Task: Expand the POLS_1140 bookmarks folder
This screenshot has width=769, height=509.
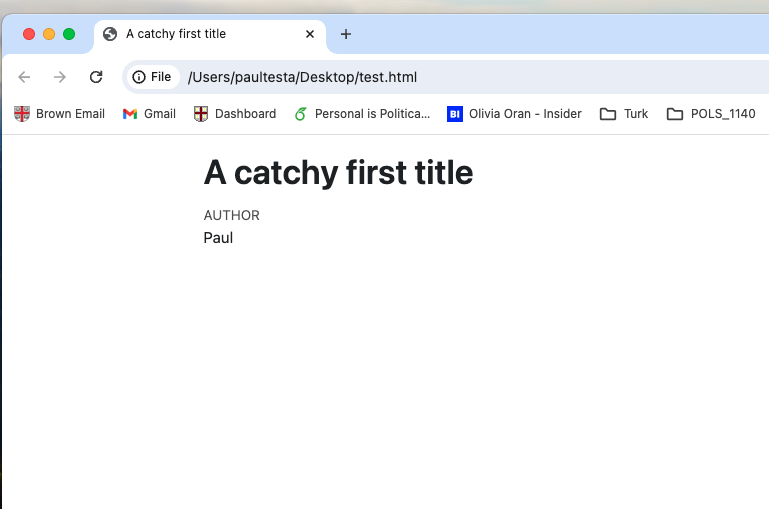Action: coord(711,114)
